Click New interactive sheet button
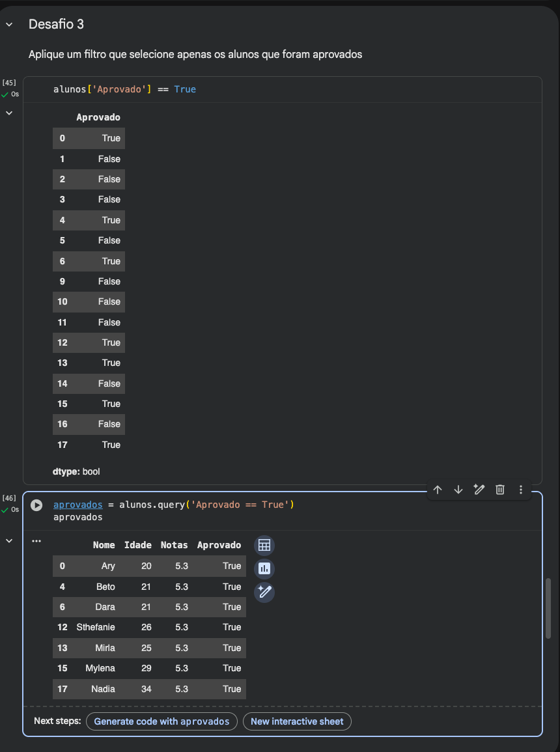The image size is (560, 752). click(297, 721)
